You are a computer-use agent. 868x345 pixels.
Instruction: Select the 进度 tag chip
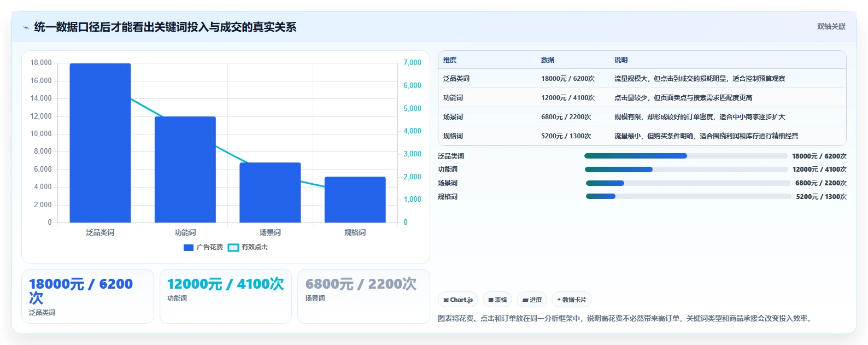532,300
